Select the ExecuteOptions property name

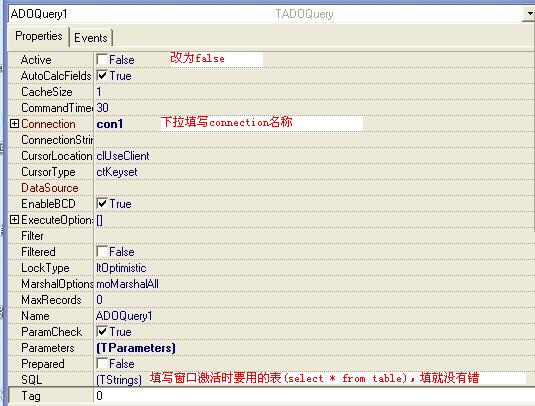[57, 220]
